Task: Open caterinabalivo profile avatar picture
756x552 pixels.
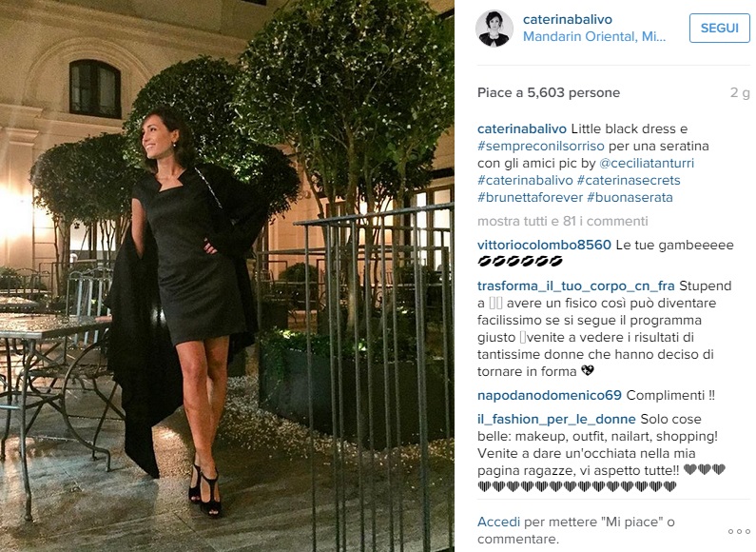Action: 494,28
